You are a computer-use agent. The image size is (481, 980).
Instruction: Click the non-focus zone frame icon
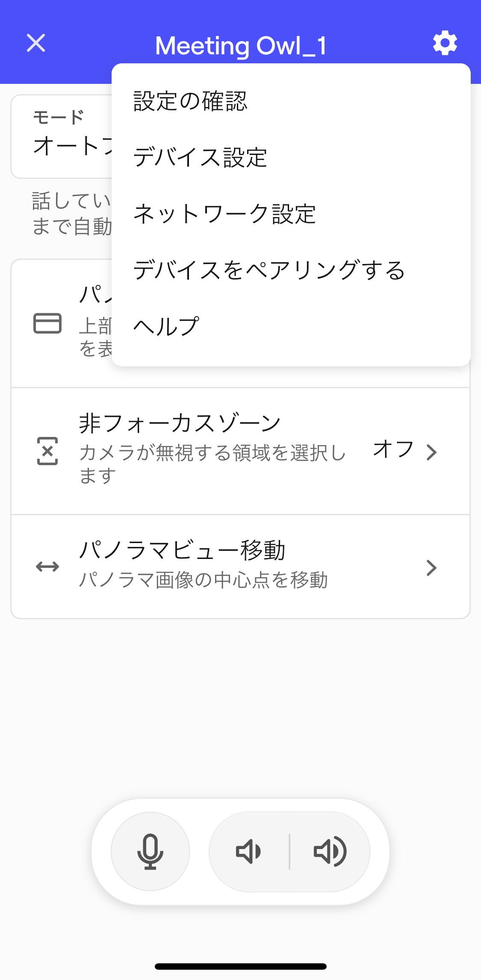pos(47,451)
